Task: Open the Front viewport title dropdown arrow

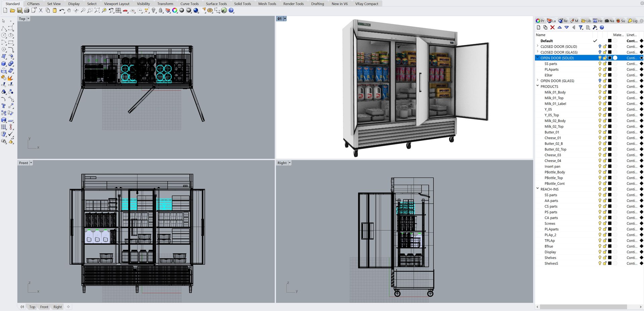Action: click(x=31, y=163)
